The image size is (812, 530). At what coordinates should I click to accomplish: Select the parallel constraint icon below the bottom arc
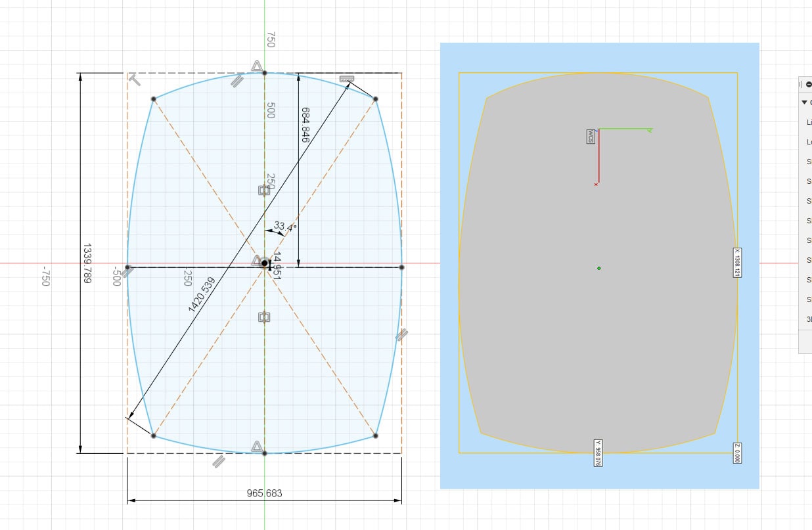tap(219, 462)
